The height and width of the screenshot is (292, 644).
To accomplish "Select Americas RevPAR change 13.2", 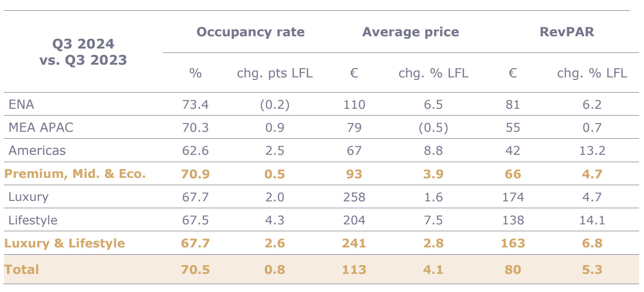I will (592, 150).
